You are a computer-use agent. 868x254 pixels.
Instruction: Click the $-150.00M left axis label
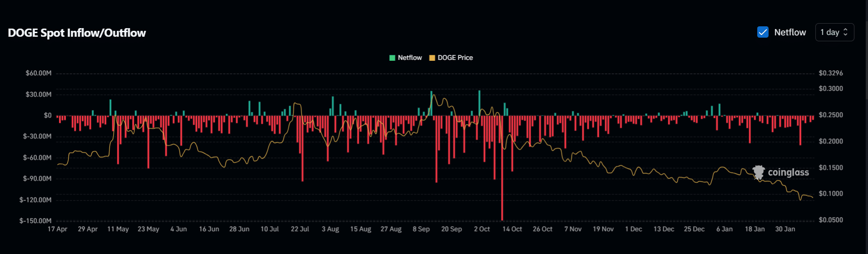coord(35,220)
